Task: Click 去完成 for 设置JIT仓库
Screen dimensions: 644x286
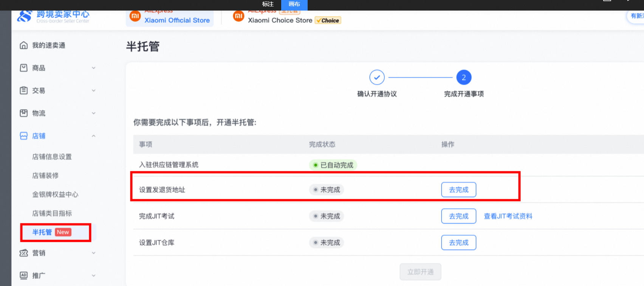Action: pyautogui.click(x=458, y=243)
